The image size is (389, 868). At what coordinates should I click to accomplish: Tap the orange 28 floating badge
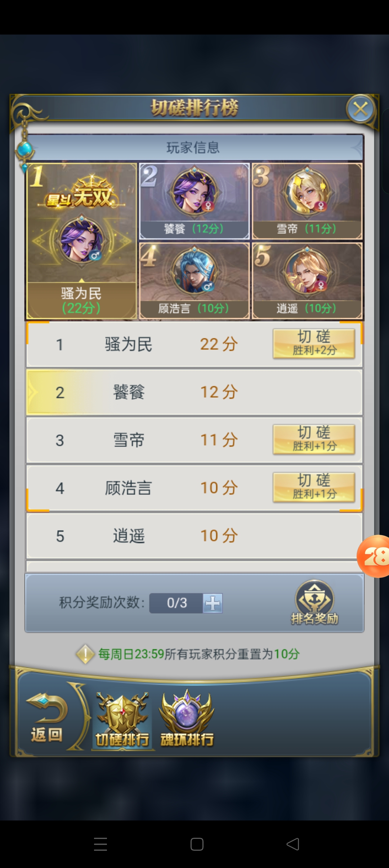[374, 556]
